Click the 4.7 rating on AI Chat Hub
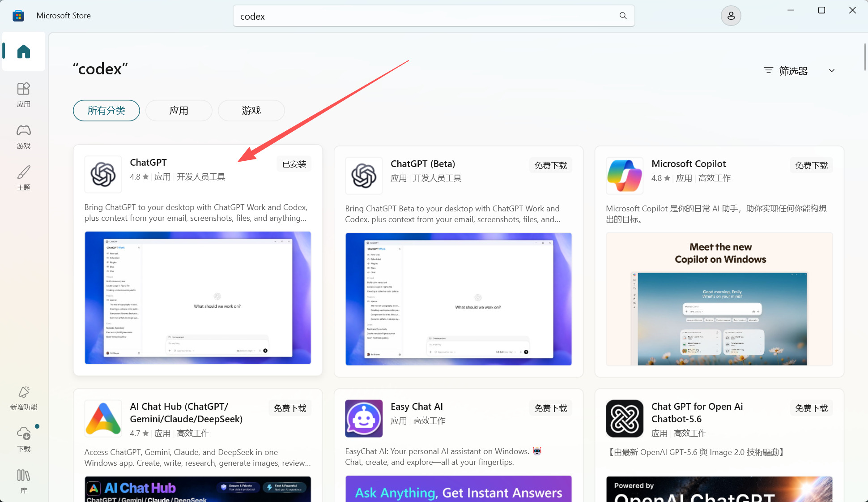Image resolution: width=868 pixels, height=502 pixels. [139, 433]
